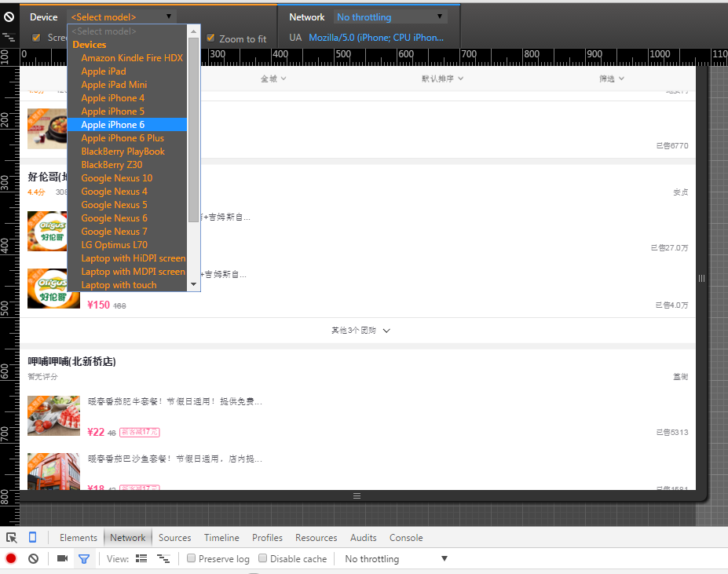The height and width of the screenshot is (574, 728).
Task: Open the emulation drawer lines icon
Action: click(x=9, y=37)
